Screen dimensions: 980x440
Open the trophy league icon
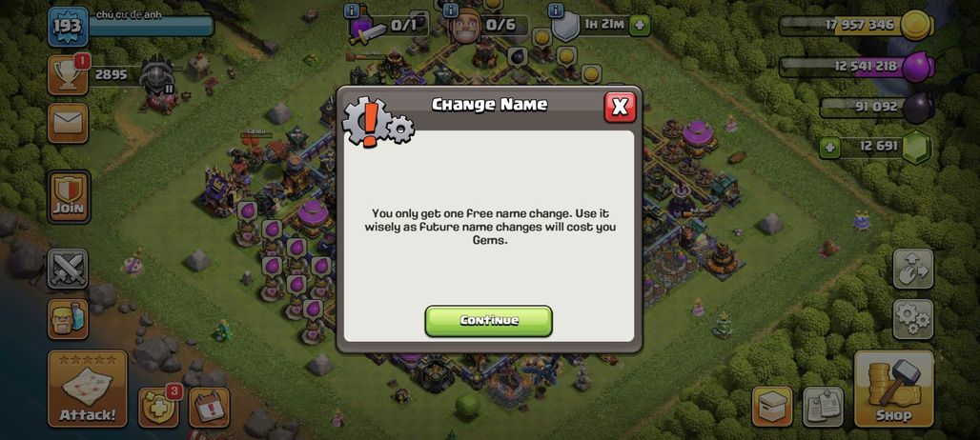(x=68, y=75)
